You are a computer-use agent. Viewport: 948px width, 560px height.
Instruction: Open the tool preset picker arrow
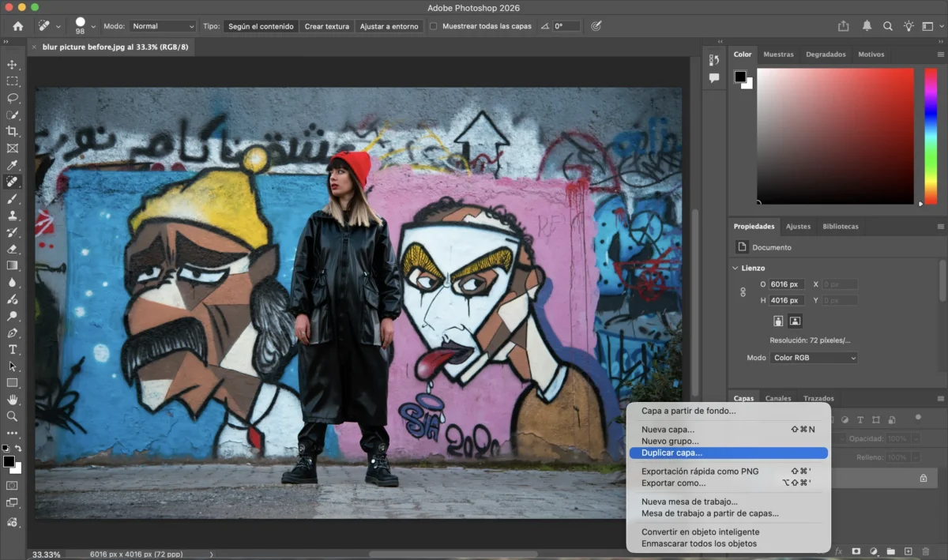(58, 26)
